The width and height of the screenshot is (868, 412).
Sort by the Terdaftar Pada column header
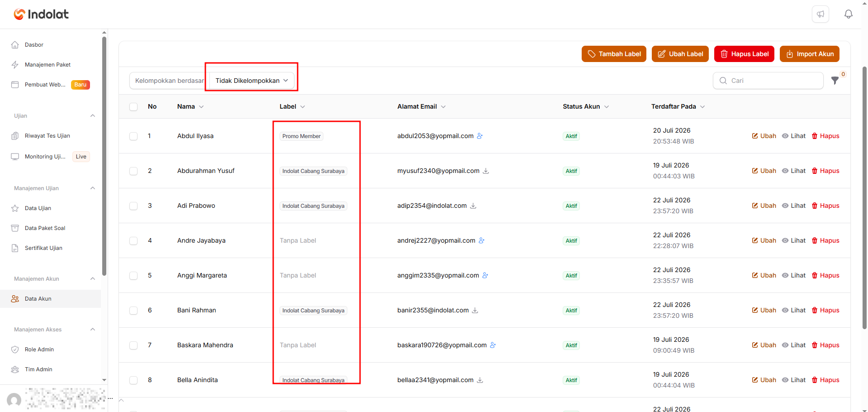point(678,106)
